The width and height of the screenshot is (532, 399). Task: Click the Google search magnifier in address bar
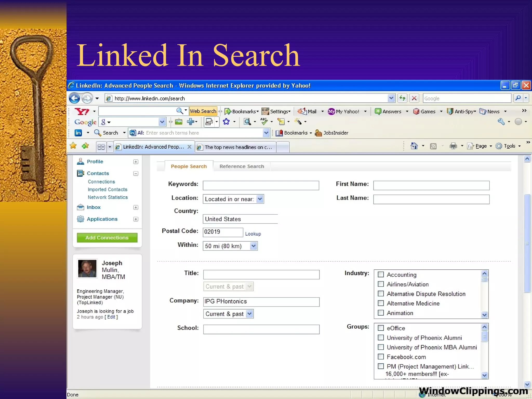pos(518,98)
